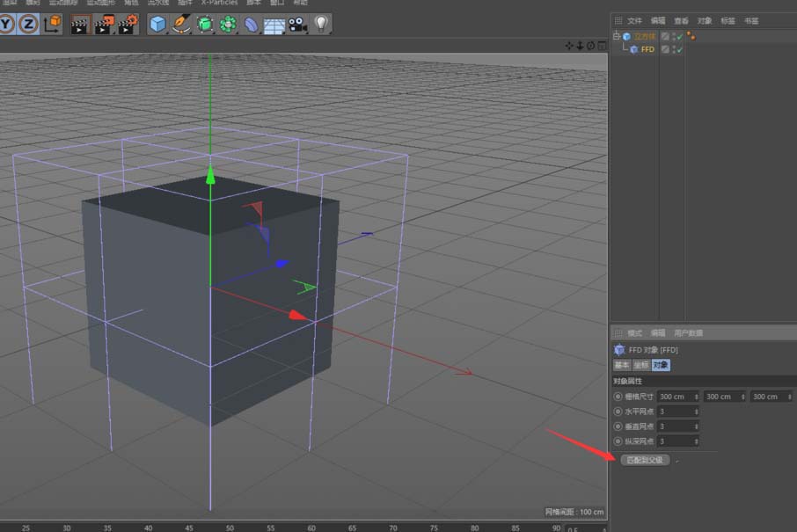Click the FFD object icon in the Object manager
The width and height of the screenshot is (797, 532).
point(633,48)
